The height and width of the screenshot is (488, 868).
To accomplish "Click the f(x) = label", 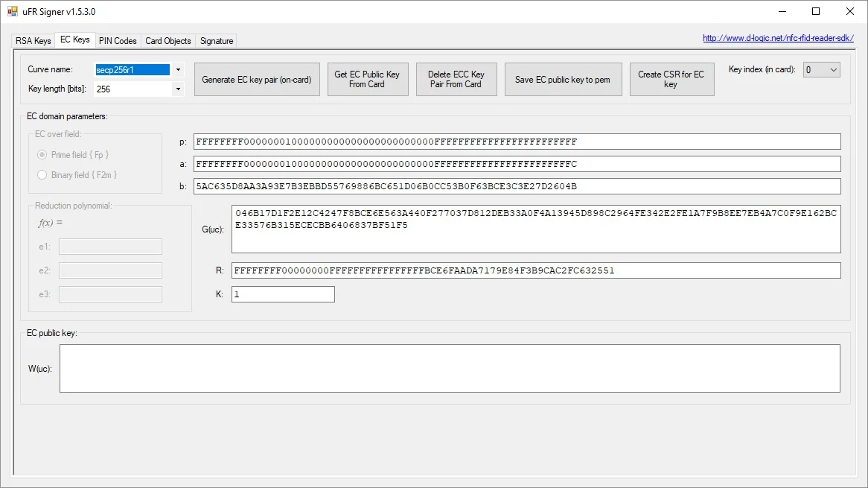I will point(50,223).
